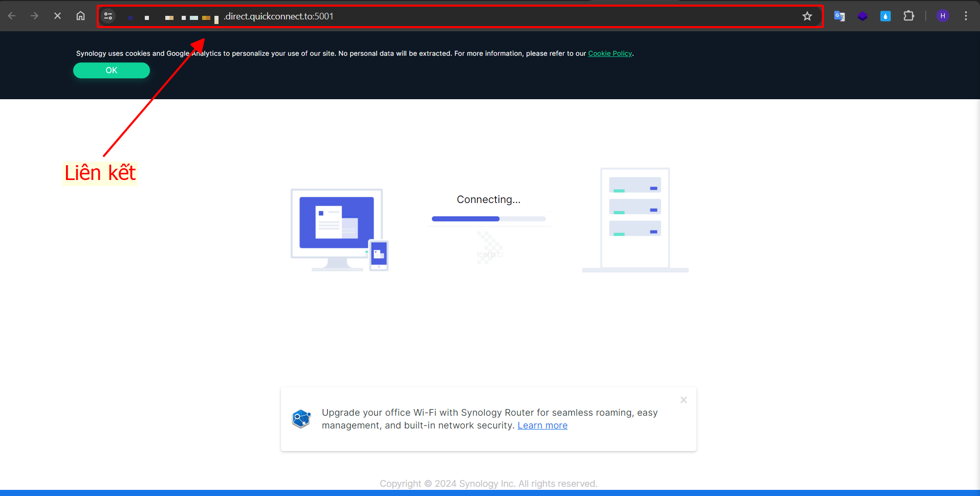
Task: Accept cookies with the OK button
Action: click(x=112, y=71)
